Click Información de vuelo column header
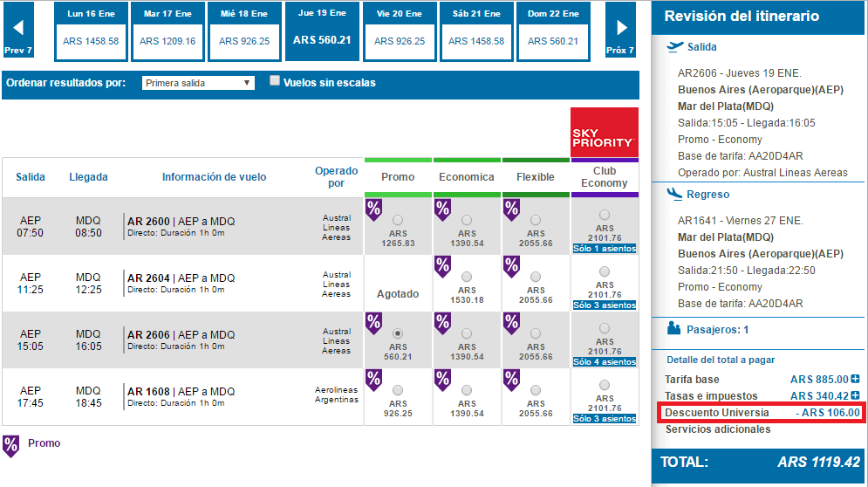The width and height of the screenshot is (868, 487). point(215,177)
